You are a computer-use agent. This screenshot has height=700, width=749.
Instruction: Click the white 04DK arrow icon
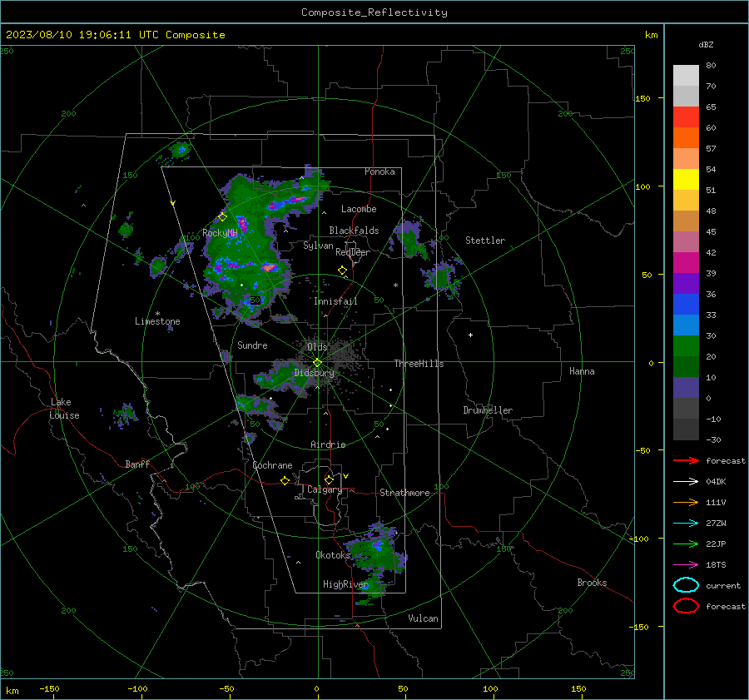tap(686, 482)
